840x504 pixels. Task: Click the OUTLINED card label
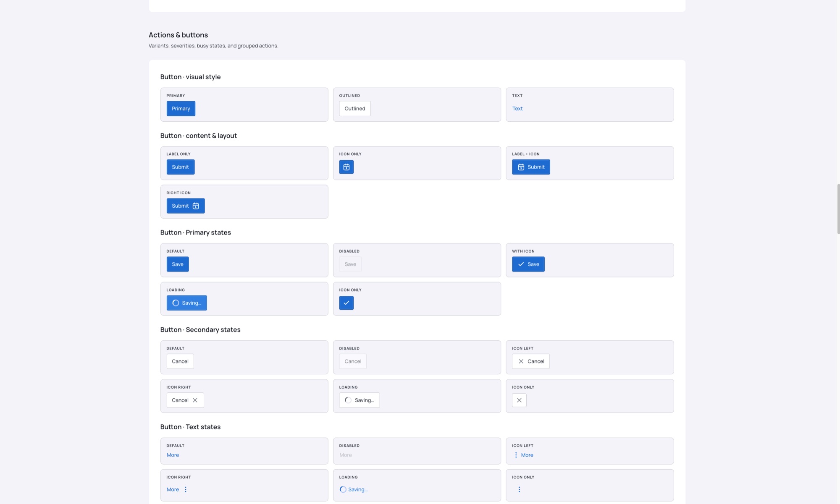349,96
